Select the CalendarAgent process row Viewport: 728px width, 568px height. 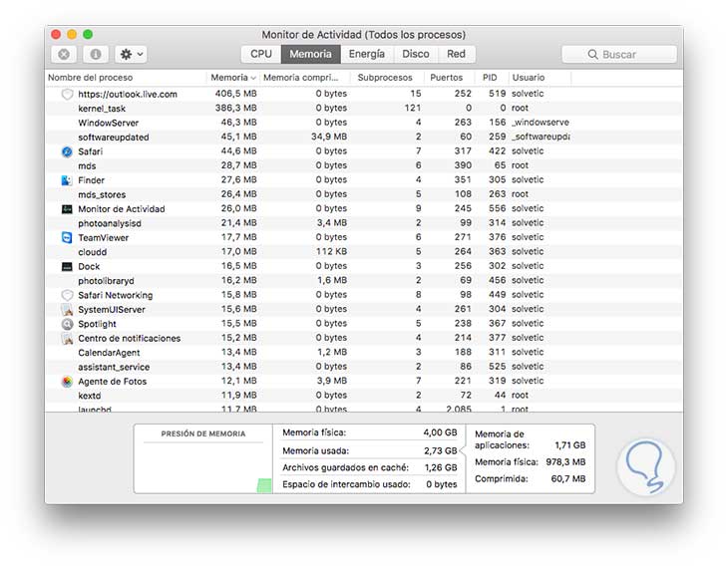coord(364,353)
